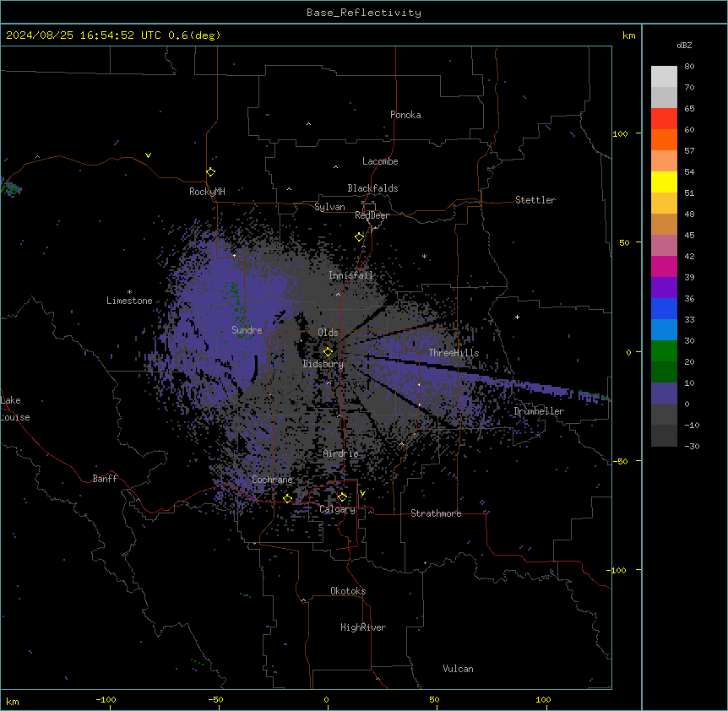Click the Blackfalds city label
Screen dimensions: 728x711
pyautogui.click(x=372, y=188)
